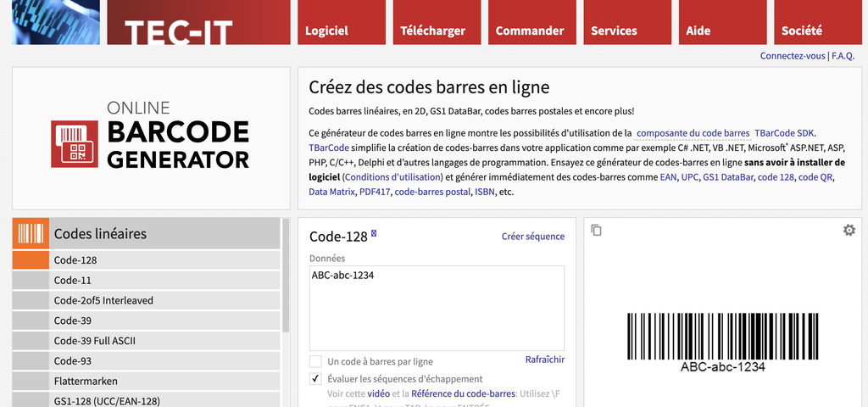Click the EAN link
Screen dimensions: 868x407
pos(668,177)
